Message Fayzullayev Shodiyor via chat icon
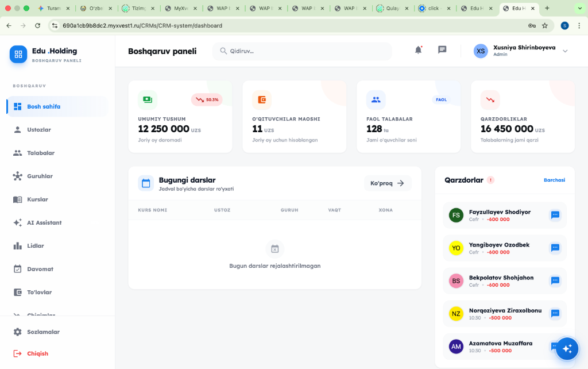This screenshot has width=588, height=369. pyautogui.click(x=555, y=215)
